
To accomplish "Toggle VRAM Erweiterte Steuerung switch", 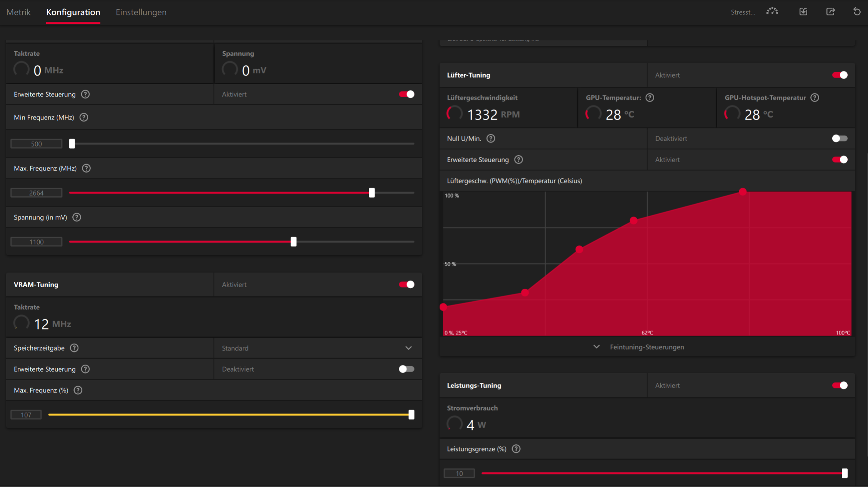I will (x=407, y=369).
